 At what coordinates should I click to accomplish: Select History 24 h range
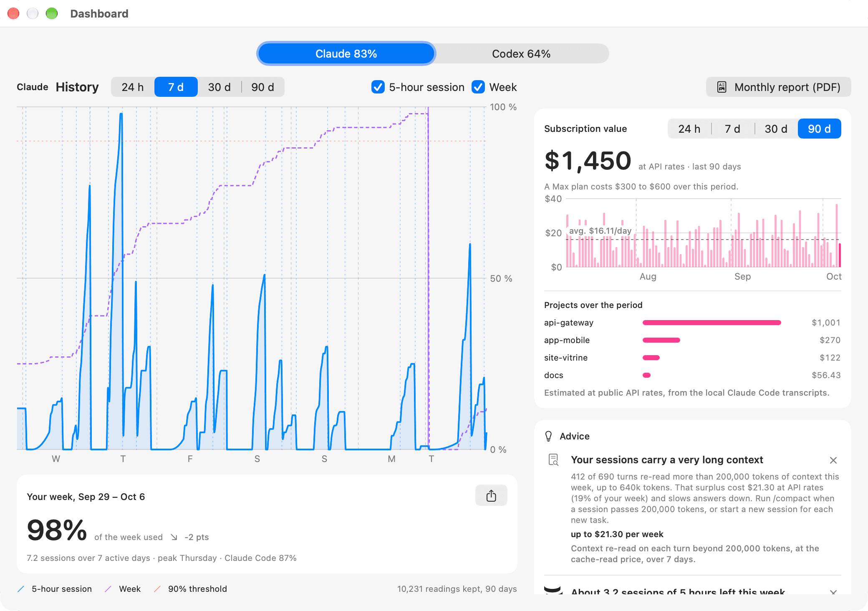(x=133, y=87)
